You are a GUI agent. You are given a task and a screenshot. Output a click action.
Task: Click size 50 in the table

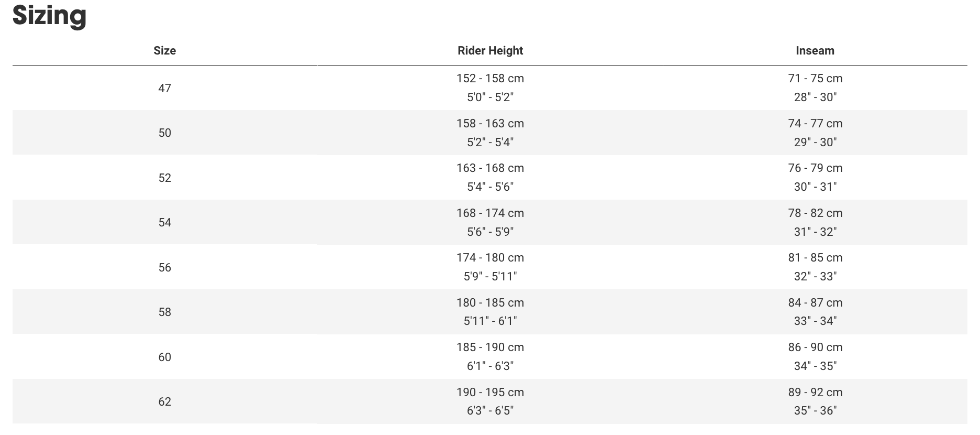(x=164, y=133)
